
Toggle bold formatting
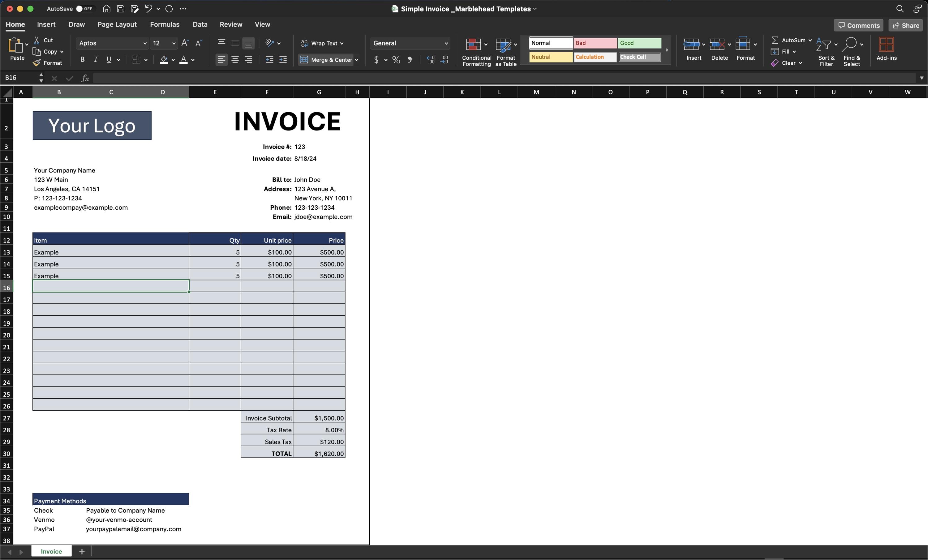82,59
